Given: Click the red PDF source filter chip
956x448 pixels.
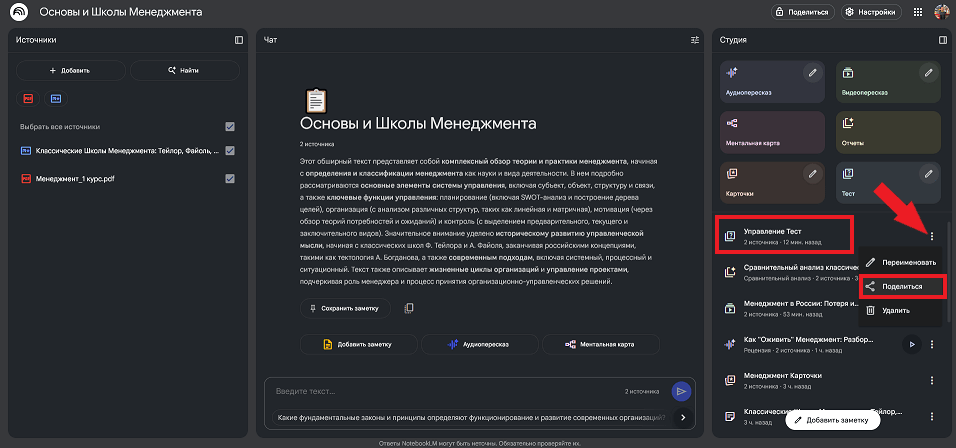Looking at the screenshot, I should [x=27, y=98].
